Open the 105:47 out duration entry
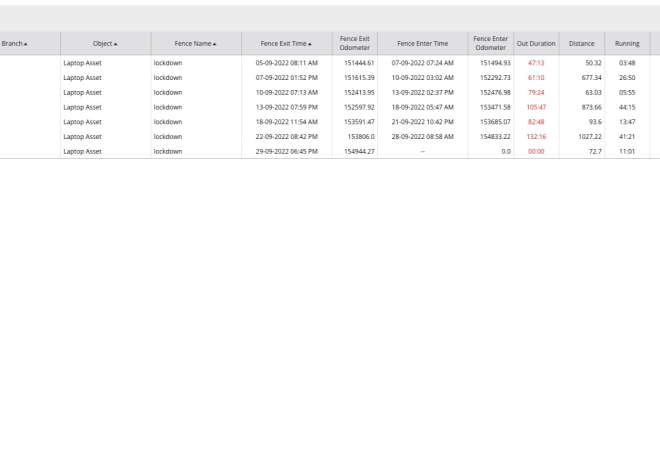 [536, 107]
